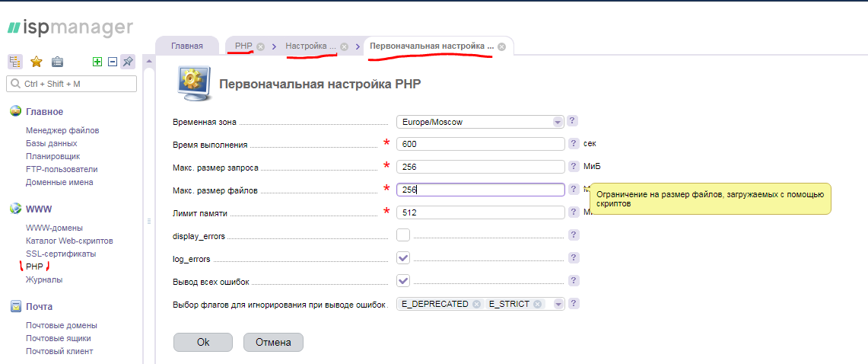This screenshot has height=364, width=868.
Task: Collapse all menu sections with minus icon
Action: tap(112, 62)
